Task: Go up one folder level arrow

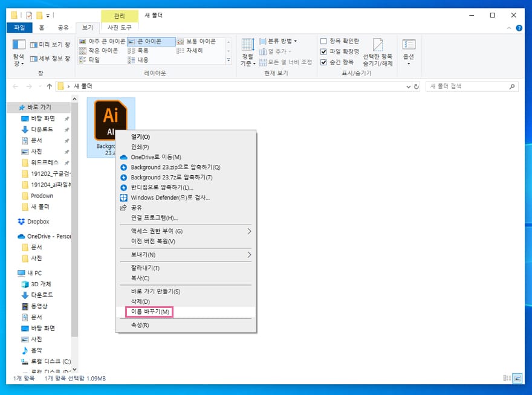Action: [50, 86]
